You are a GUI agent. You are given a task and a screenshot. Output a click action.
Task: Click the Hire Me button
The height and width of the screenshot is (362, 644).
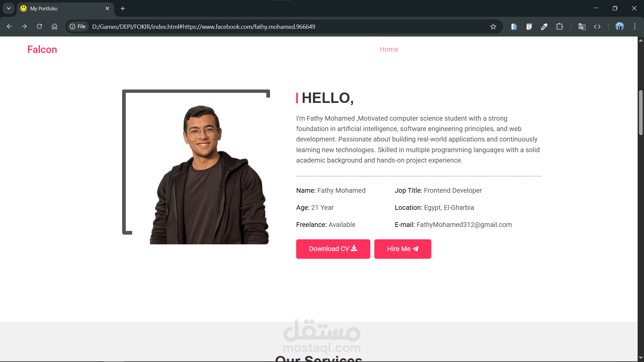click(x=403, y=249)
